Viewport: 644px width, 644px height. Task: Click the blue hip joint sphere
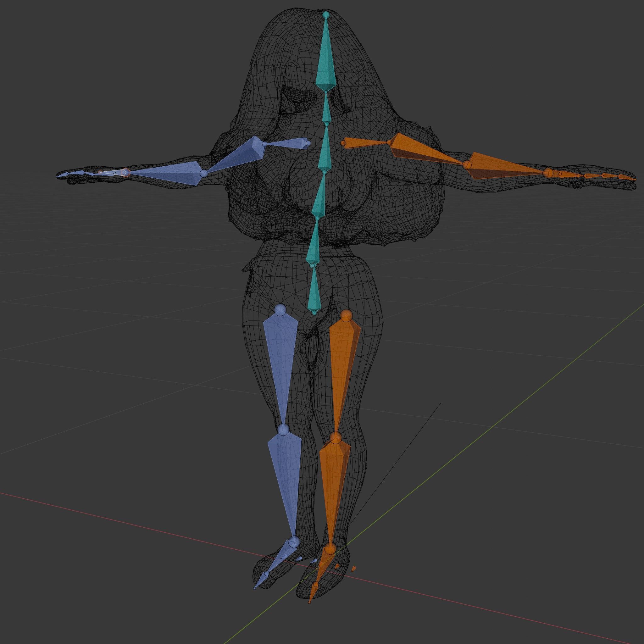click(x=280, y=310)
